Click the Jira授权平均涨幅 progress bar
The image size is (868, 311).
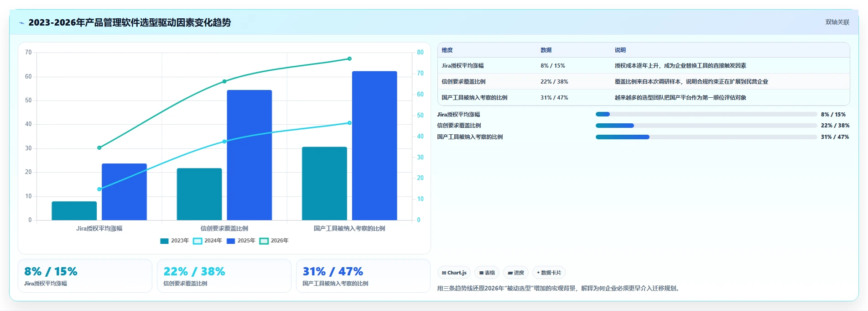click(x=706, y=114)
